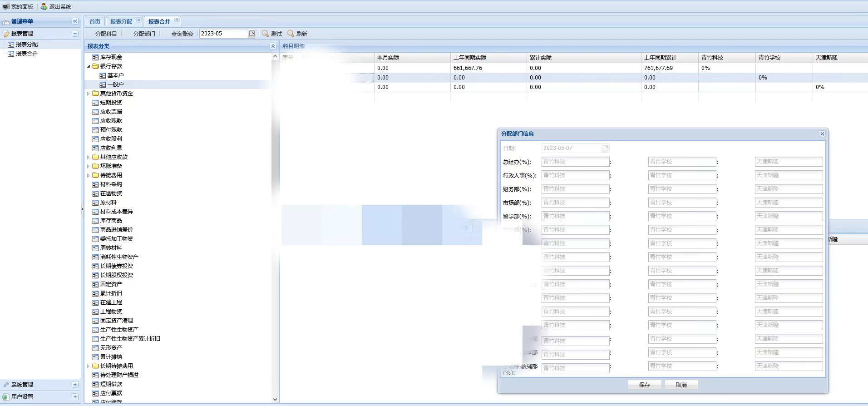The height and width of the screenshot is (406, 868).
Task: Open the 日期 calendar icon in the dialog
Action: pos(605,148)
